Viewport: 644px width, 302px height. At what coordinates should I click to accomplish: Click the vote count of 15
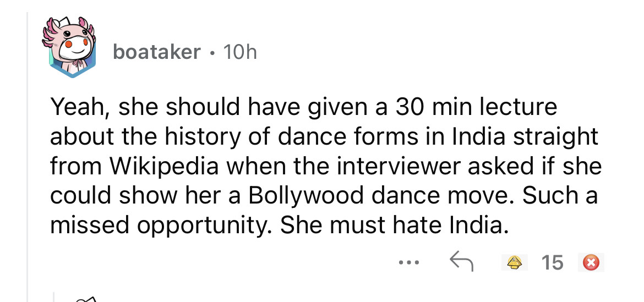552,262
